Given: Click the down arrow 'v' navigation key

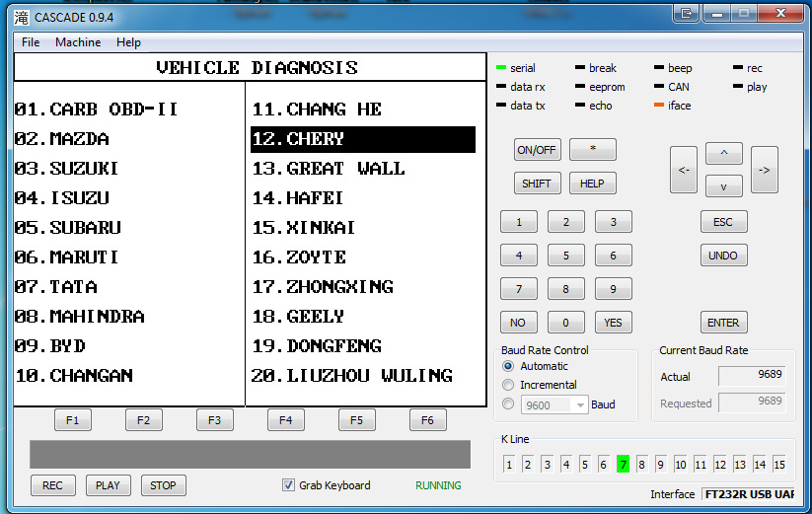Looking at the screenshot, I should point(723,186).
